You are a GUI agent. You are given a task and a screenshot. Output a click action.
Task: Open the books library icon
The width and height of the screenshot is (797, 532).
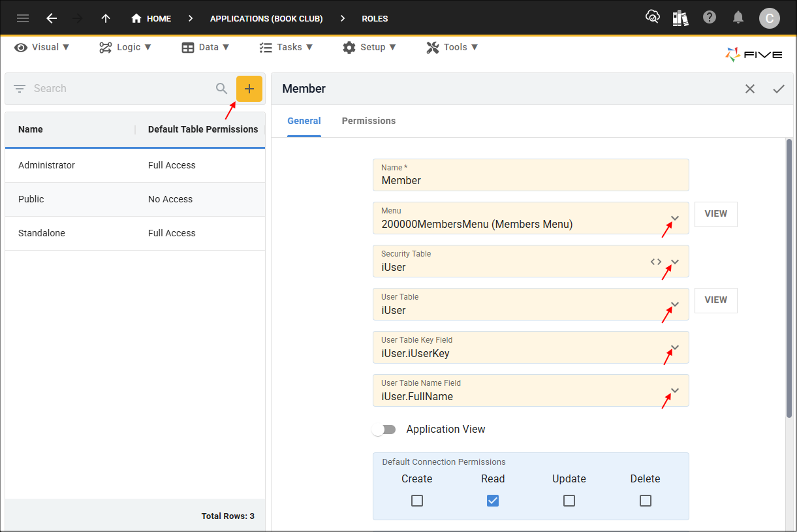point(681,18)
